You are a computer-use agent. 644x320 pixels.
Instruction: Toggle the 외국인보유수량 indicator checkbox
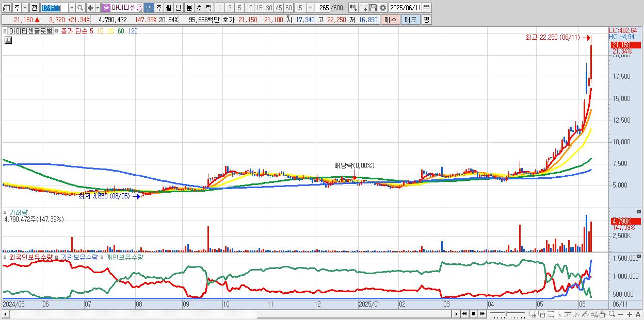[x=5, y=256]
